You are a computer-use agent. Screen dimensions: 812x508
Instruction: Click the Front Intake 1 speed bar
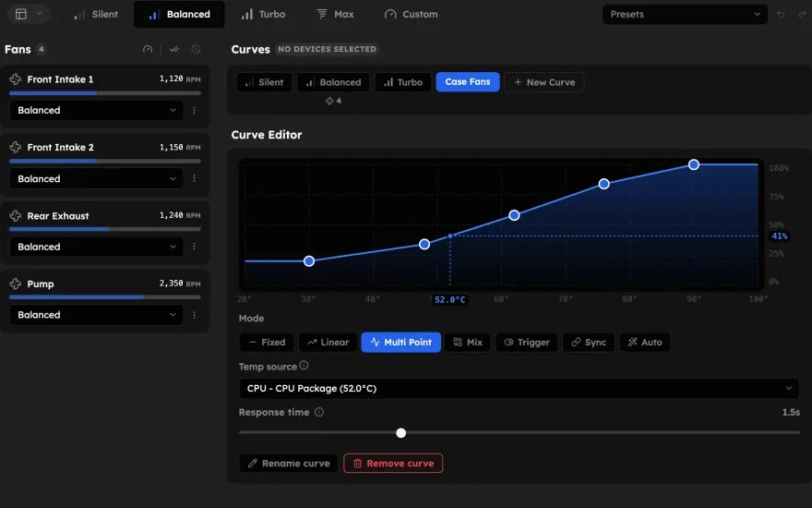tap(105, 93)
